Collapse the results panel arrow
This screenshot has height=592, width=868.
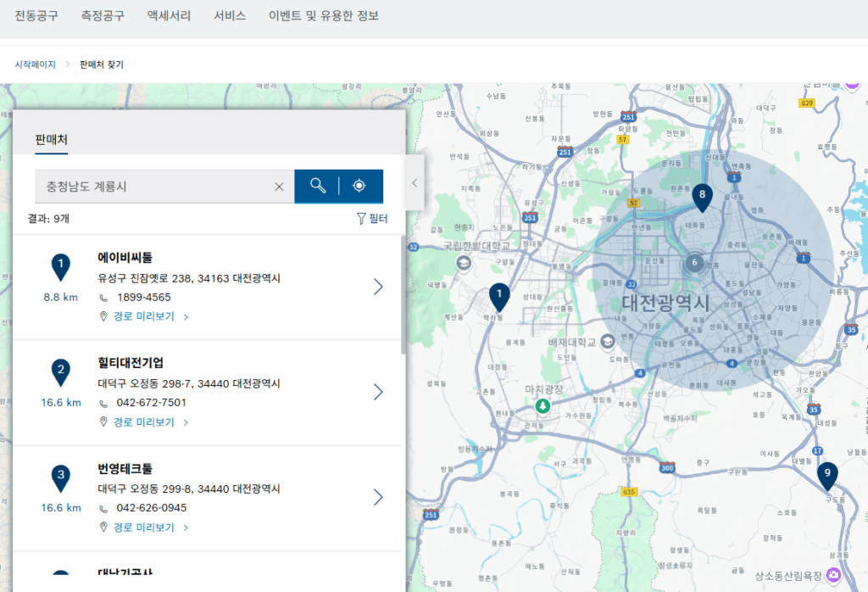point(415,182)
